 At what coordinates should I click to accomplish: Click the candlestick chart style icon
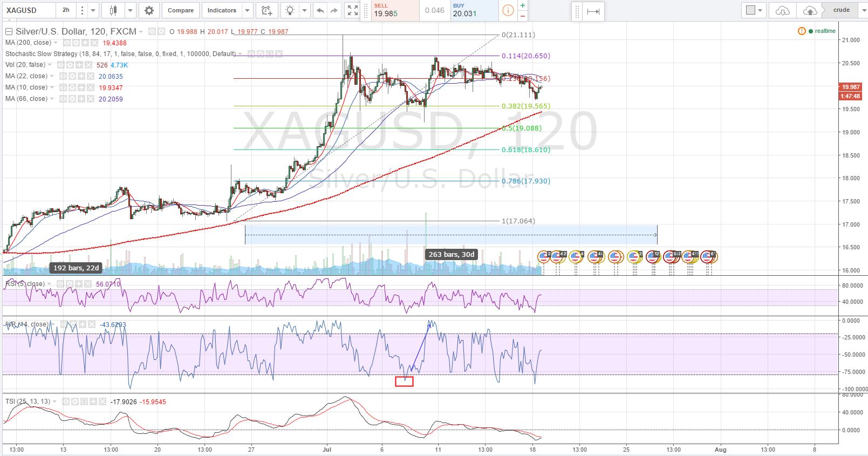[x=113, y=10]
